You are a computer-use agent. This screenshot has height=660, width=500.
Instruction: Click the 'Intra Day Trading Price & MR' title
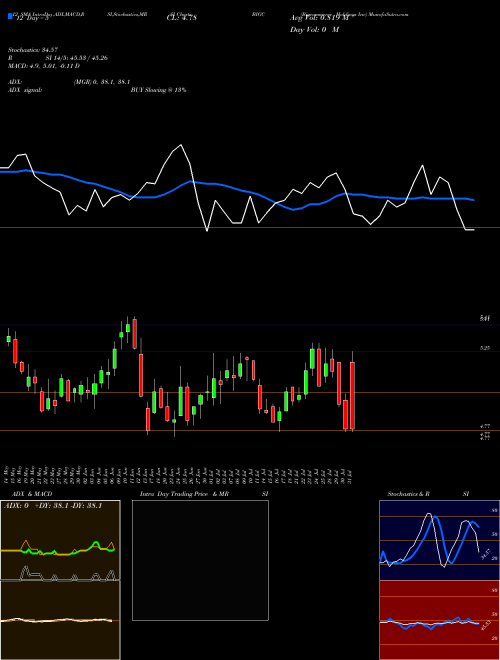(185, 494)
